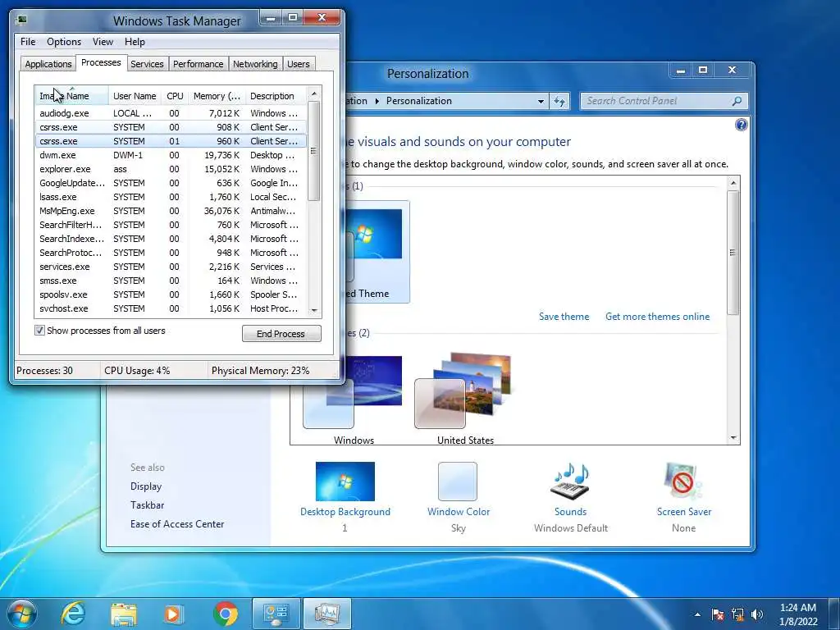Viewport: 840px width, 630px height.
Task: Open View menu in Task Manager
Action: tap(103, 42)
